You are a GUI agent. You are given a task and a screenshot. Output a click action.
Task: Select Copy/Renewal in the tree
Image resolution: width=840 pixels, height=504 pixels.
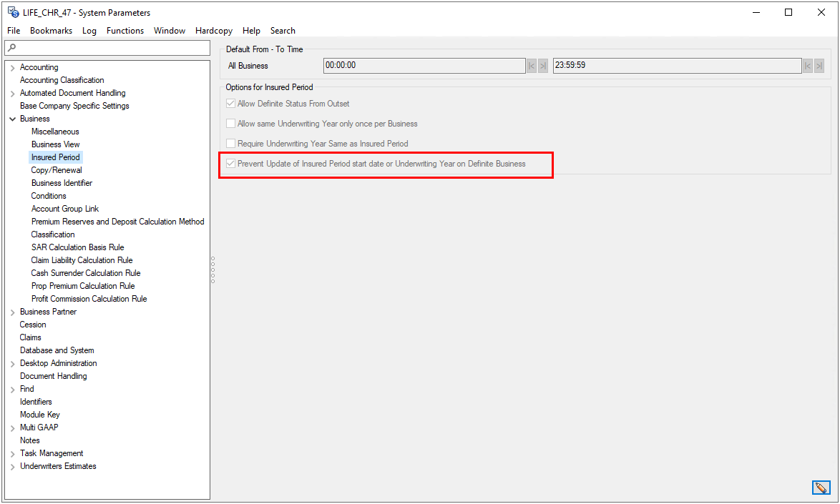pyautogui.click(x=57, y=170)
